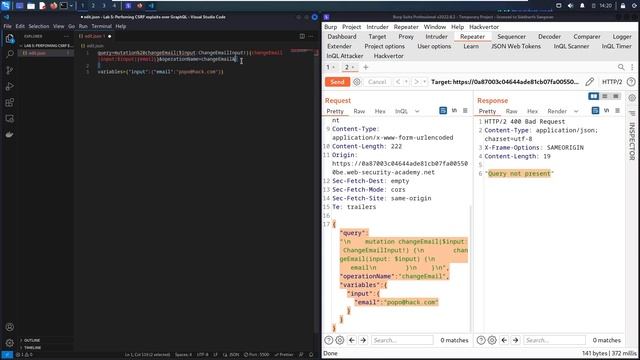Add a new Repeater tab
Viewport: 640px width, 360px height.
click(x=366, y=67)
